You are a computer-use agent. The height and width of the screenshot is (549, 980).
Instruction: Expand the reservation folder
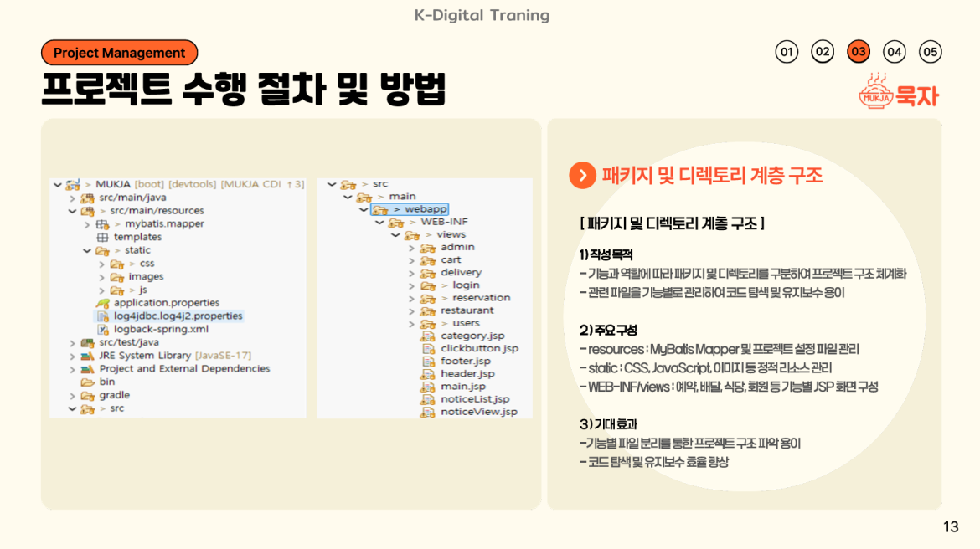coord(411,299)
